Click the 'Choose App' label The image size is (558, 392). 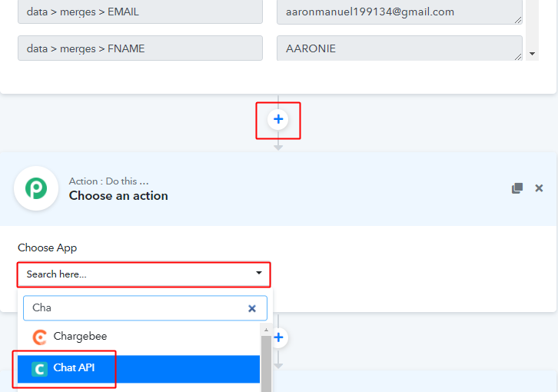click(48, 247)
